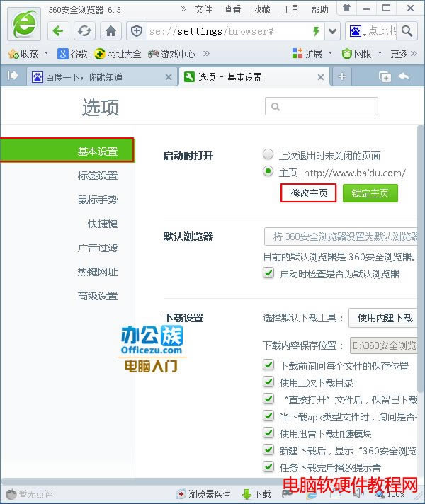This screenshot has width=425, height=504.
Task: Click the 360 browser logo
Action: pyautogui.click(x=24, y=24)
